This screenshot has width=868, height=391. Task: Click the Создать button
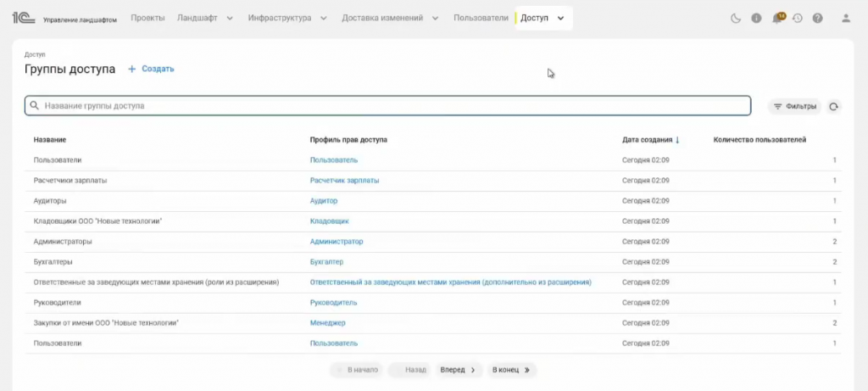pos(151,69)
